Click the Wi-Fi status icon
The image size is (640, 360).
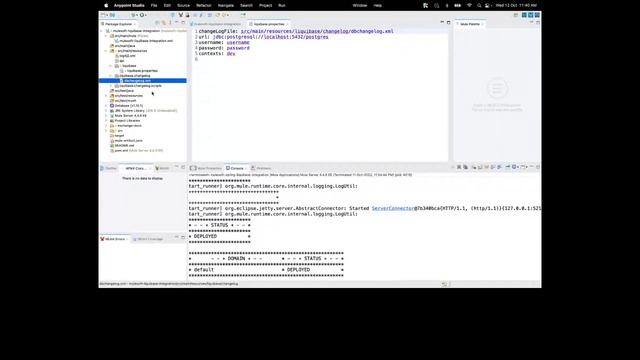[469, 6]
